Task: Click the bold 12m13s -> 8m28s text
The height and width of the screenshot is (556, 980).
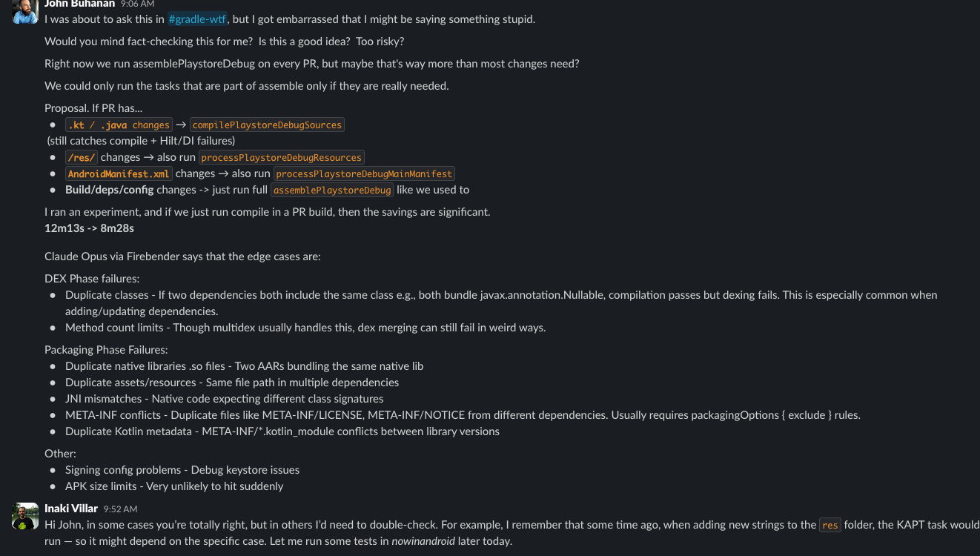Action: click(89, 228)
